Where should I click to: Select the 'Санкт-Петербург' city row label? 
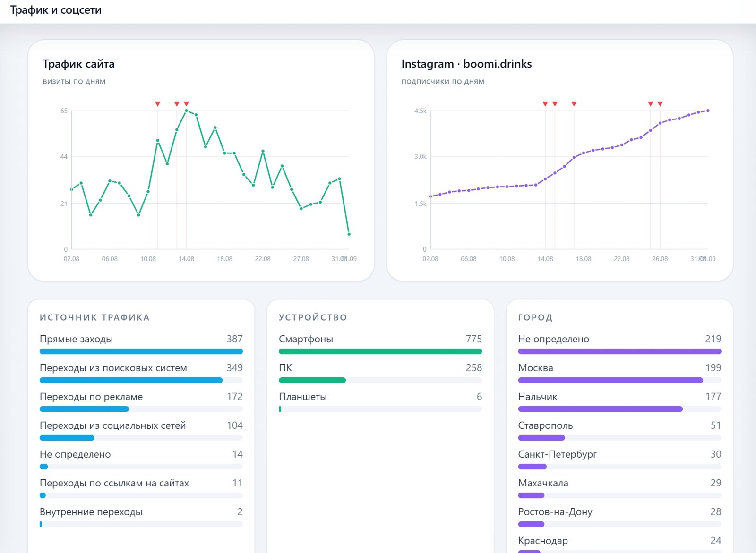pos(558,454)
